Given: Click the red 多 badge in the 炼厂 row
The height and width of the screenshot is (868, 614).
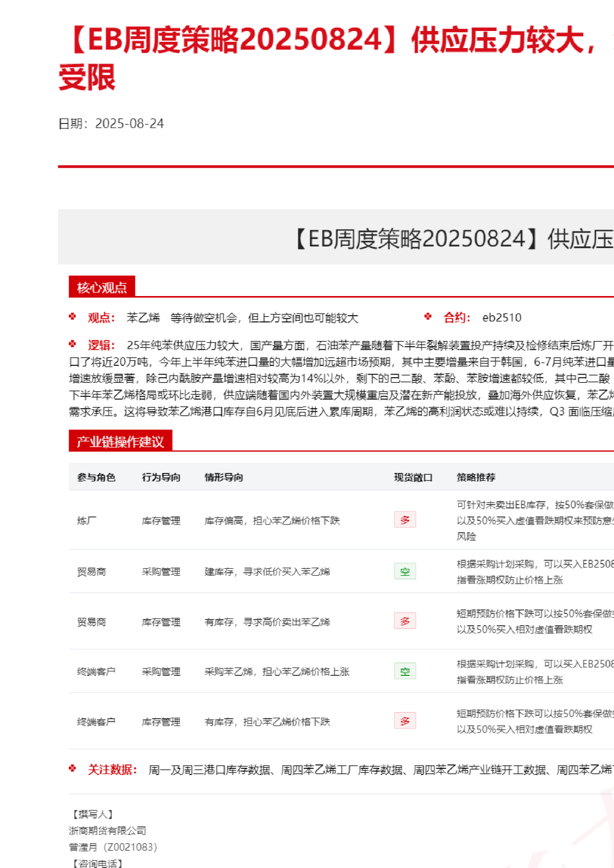Looking at the screenshot, I should (405, 520).
